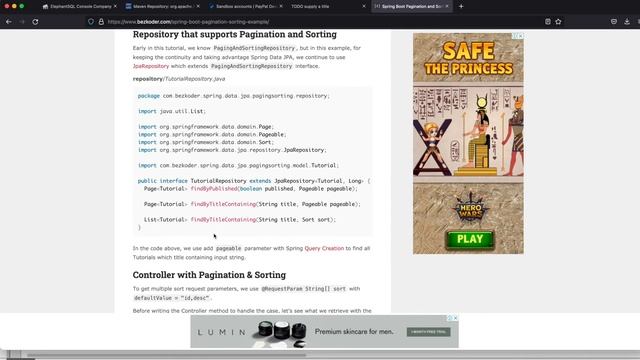Close the ElephantSQL Console tab
Image resolution: width=640 pixels, height=360 pixels.
(115, 6)
